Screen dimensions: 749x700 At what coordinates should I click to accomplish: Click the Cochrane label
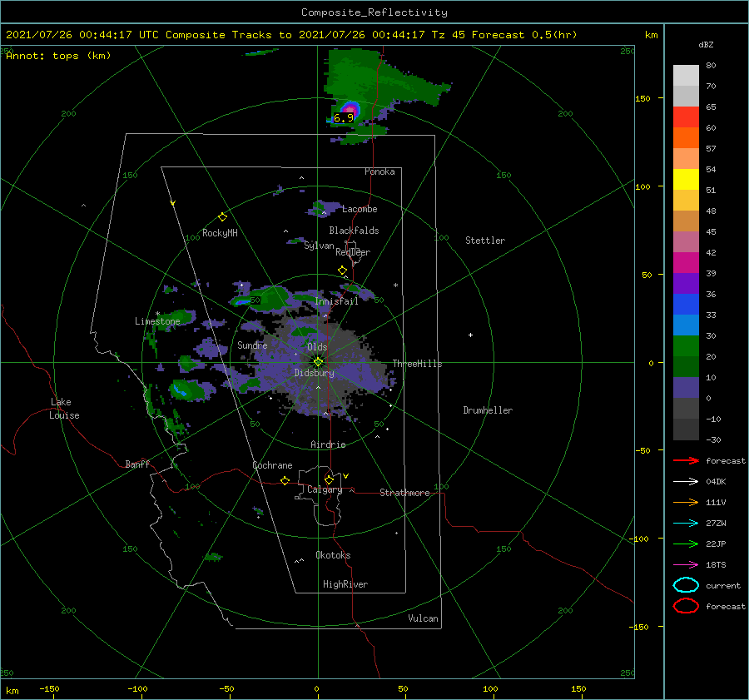point(272,465)
